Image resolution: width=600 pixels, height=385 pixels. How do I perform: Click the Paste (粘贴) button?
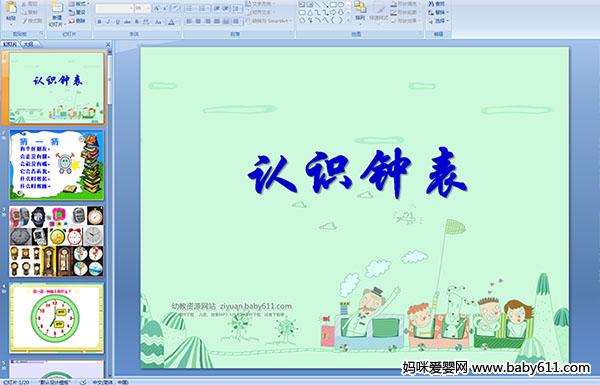(x=11, y=13)
